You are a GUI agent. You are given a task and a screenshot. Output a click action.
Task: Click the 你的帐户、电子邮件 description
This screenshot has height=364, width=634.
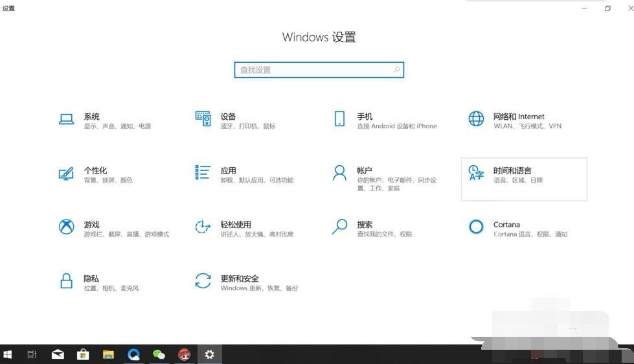tap(396, 184)
